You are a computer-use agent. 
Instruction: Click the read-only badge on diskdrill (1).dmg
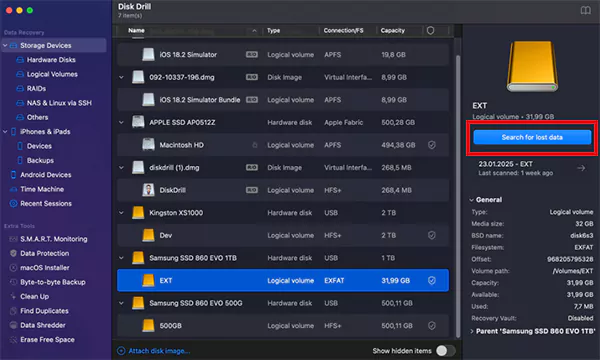pos(251,168)
